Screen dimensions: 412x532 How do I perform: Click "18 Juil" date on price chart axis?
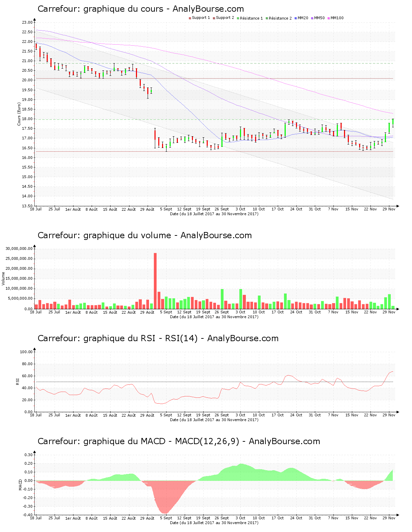[x=36, y=209]
